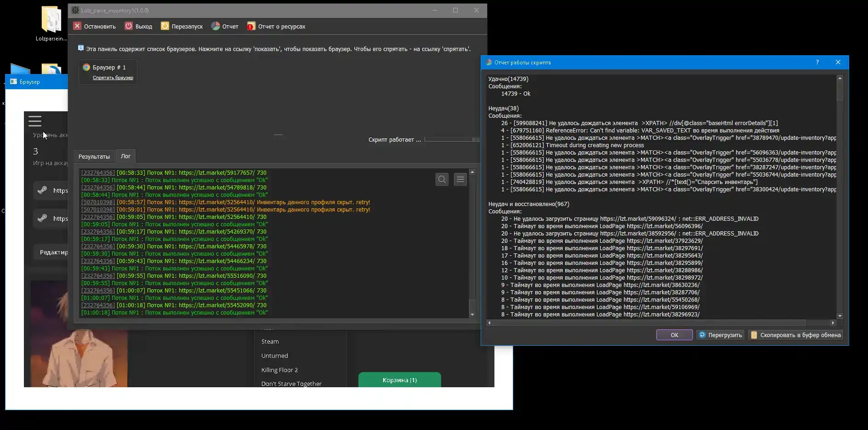Open Отчет о ресурсах resources report

coord(276,26)
